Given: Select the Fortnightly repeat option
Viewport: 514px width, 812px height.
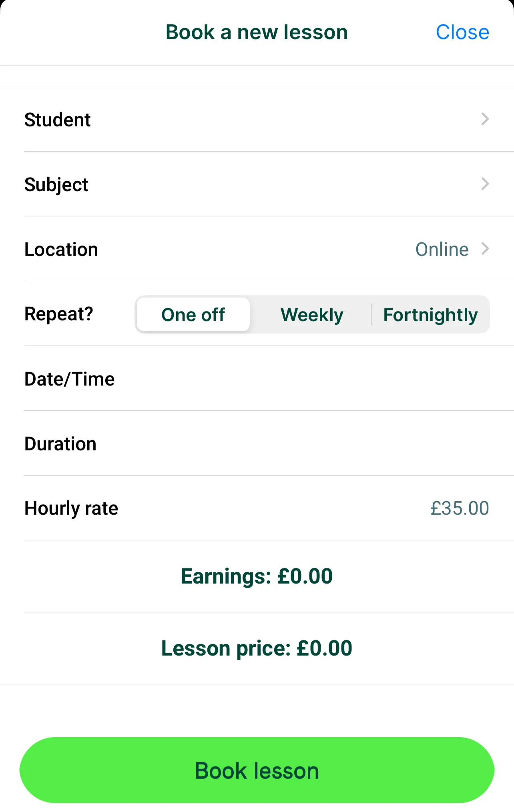Looking at the screenshot, I should tap(430, 315).
